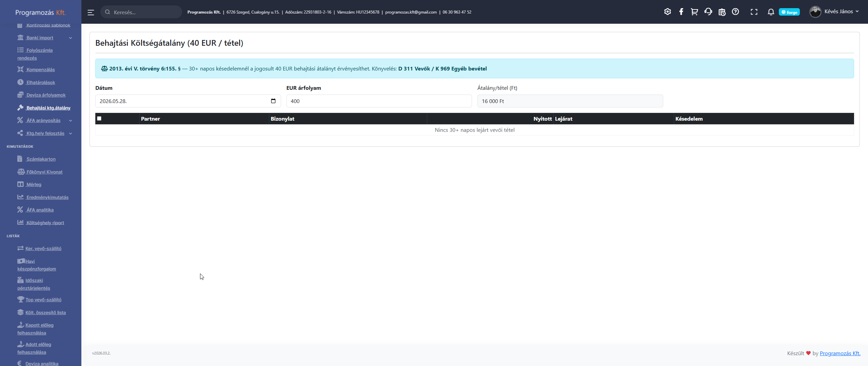Screen dimensions: 868x366
Task: Open the shopping cart icon
Action: click(694, 12)
